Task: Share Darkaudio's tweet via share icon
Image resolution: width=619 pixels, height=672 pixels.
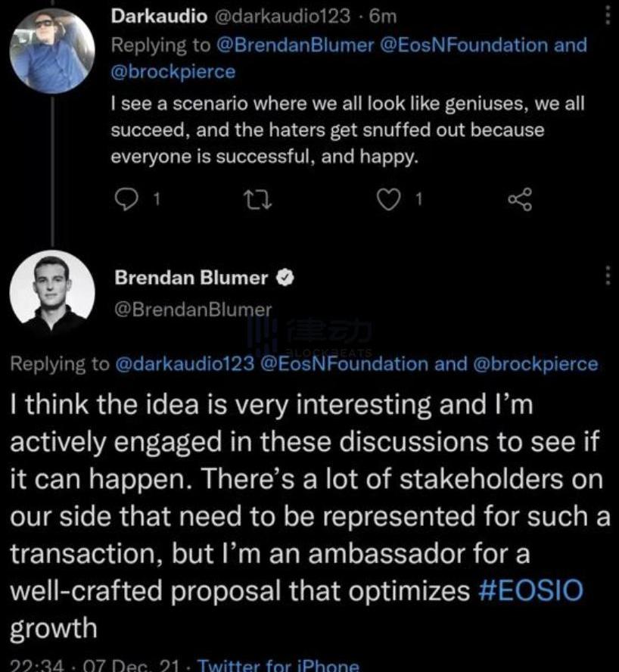Action: pos(520,199)
